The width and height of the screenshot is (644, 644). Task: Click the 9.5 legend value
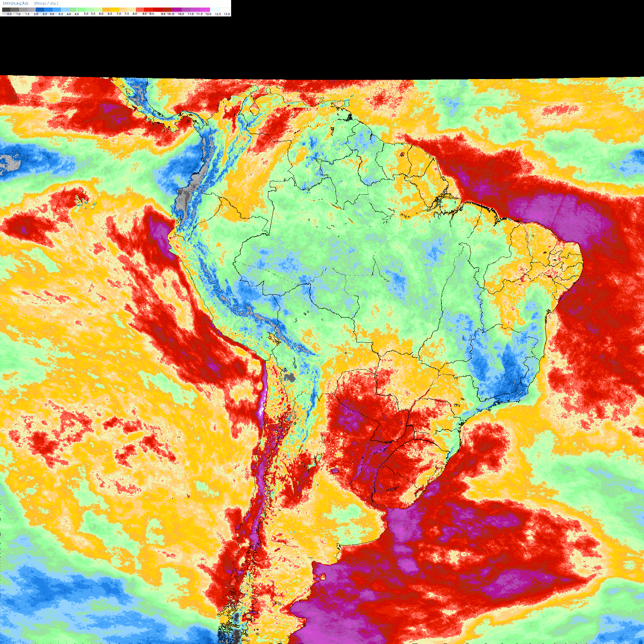click(x=163, y=14)
